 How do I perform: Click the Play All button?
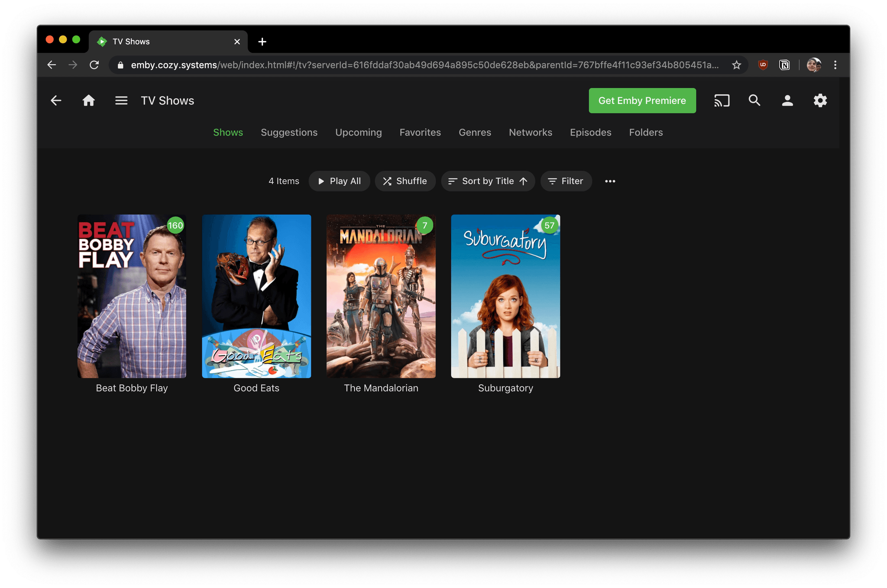click(339, 181)
